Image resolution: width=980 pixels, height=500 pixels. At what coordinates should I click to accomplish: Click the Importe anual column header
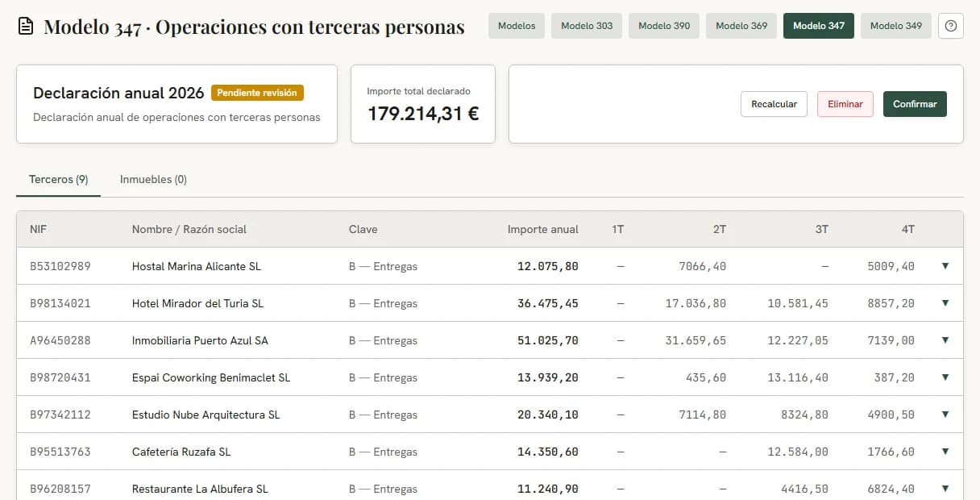click(x=543, y=229)
